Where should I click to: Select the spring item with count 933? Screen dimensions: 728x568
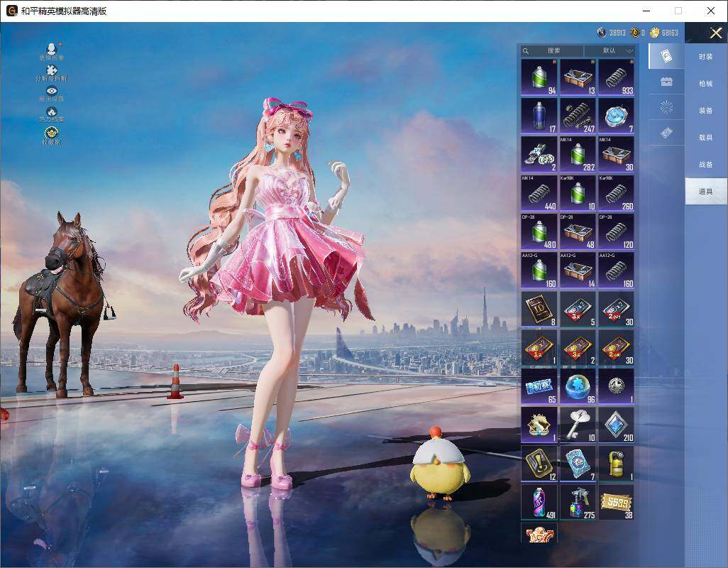616,77
